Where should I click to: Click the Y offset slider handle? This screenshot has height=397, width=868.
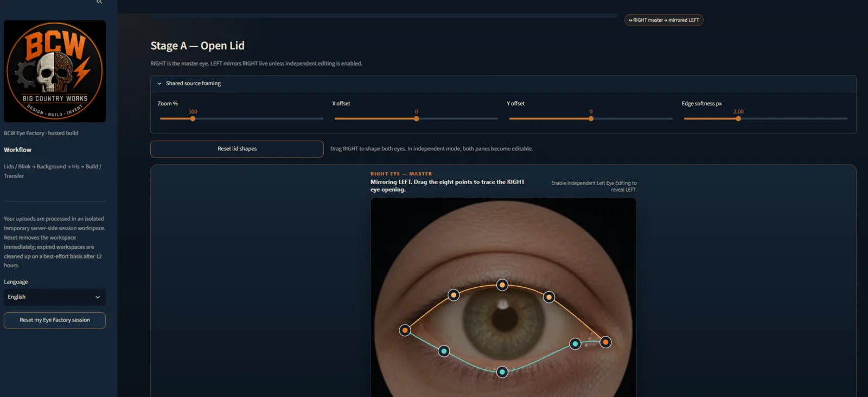(591, 118)
